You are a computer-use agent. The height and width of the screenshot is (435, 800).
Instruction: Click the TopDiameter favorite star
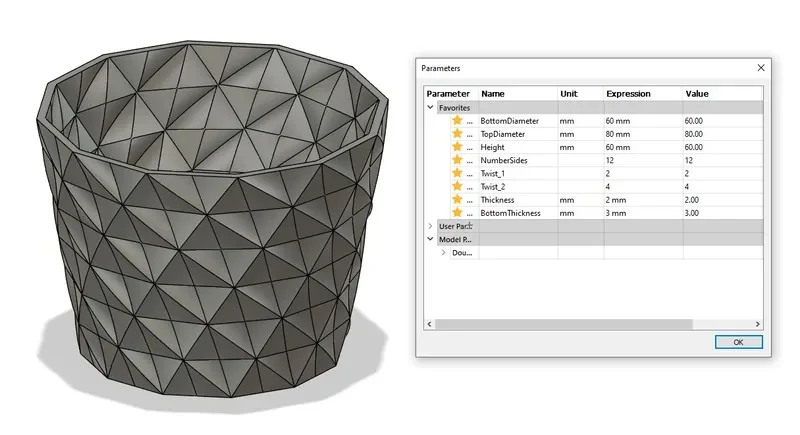[457, 134]
